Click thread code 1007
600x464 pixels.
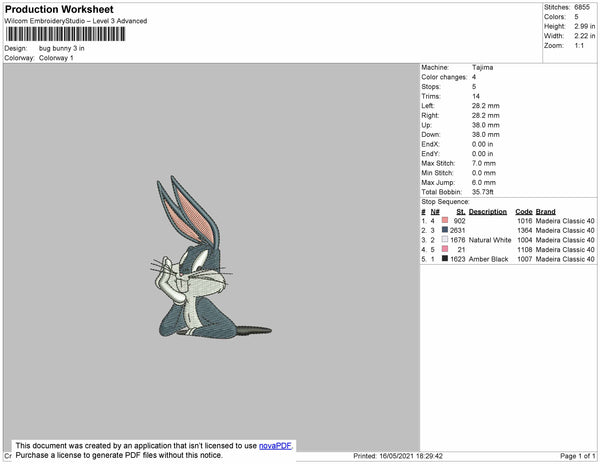[524, 259]
